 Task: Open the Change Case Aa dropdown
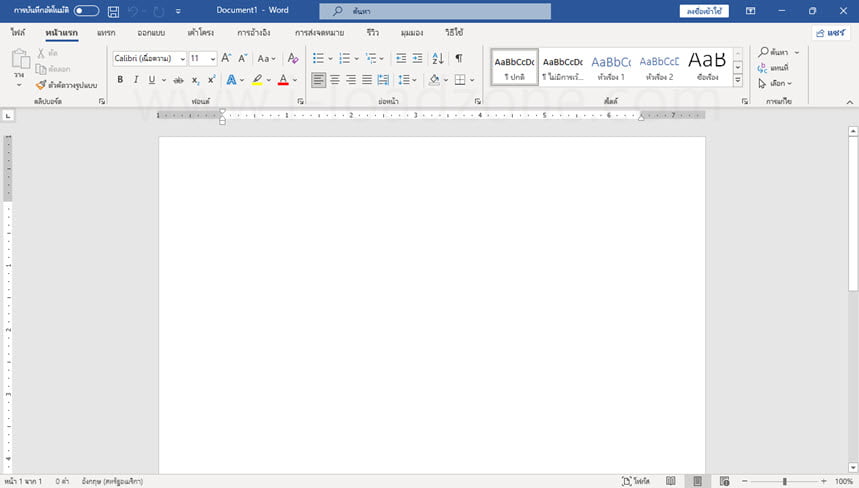[266, 58]
